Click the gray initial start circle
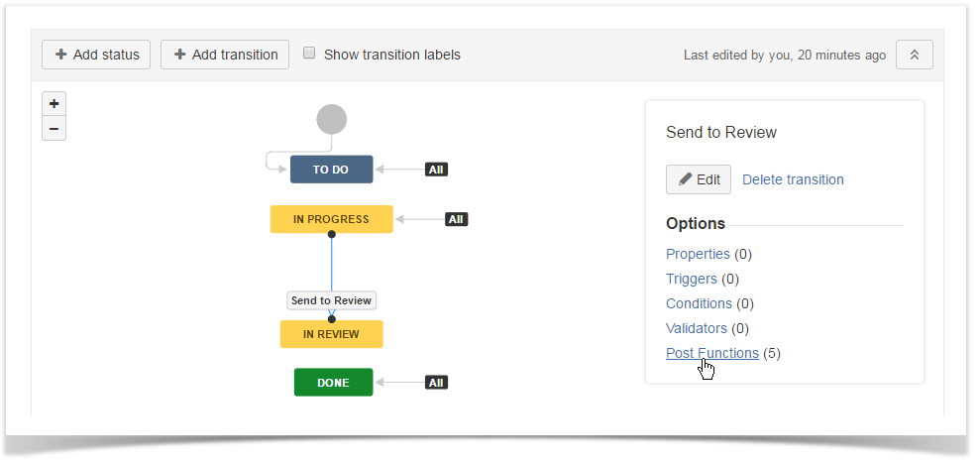Viewport: 980px width, 464px height. coord(331,120)
